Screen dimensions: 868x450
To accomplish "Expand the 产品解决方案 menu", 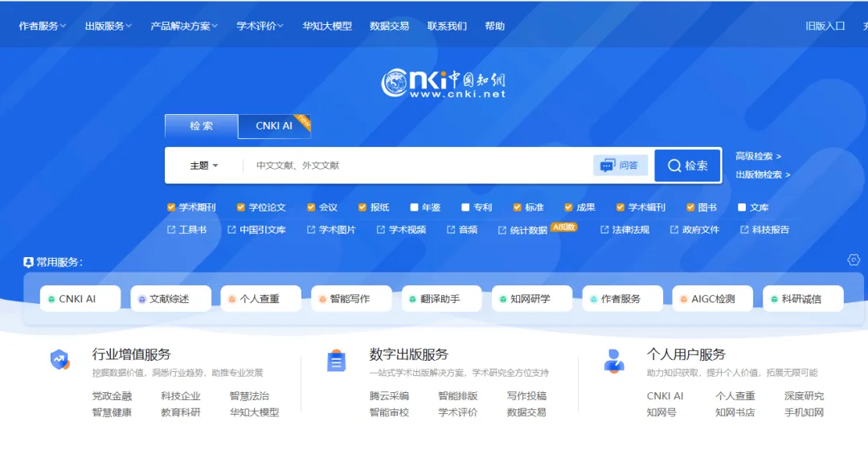I will [x=184, y=26].
